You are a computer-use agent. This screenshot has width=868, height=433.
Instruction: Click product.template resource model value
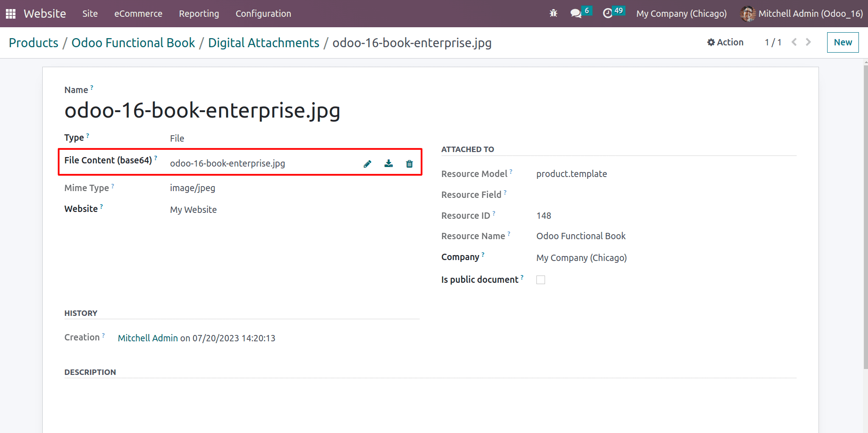coord(571,174)
